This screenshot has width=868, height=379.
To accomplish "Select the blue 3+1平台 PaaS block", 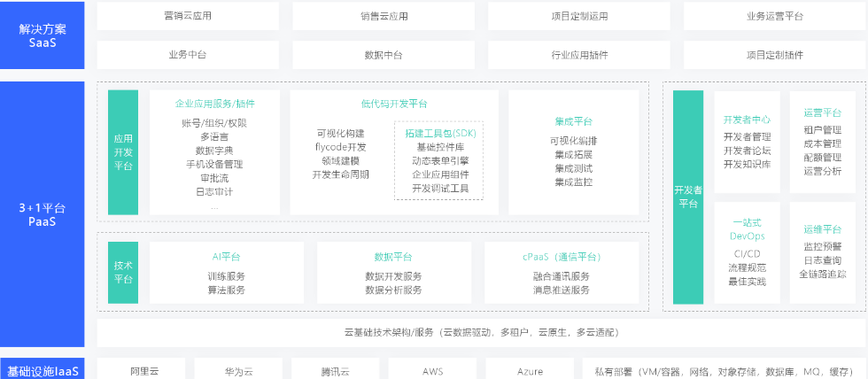I will point(42,214).
